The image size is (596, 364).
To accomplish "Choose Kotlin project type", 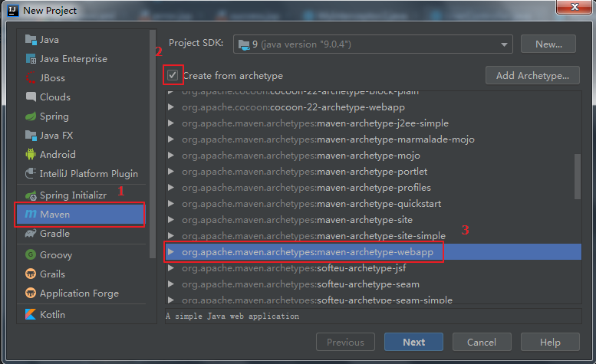I will (81, 314).
